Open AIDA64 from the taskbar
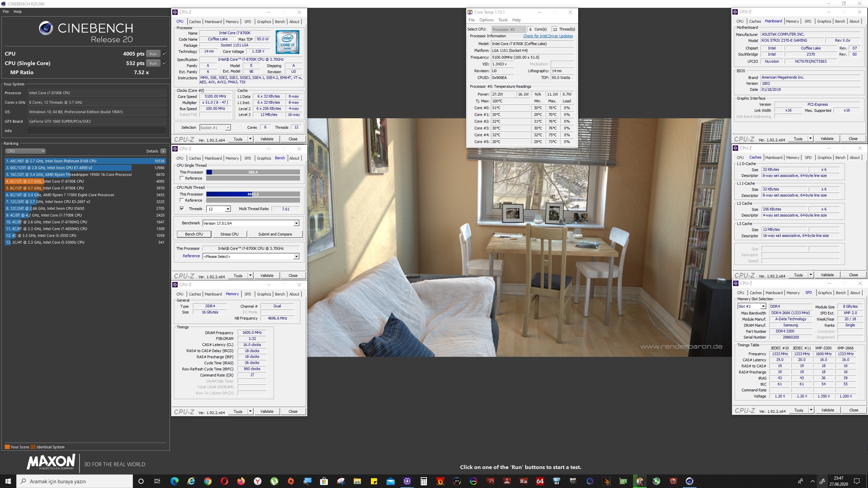 coord(540,481)
